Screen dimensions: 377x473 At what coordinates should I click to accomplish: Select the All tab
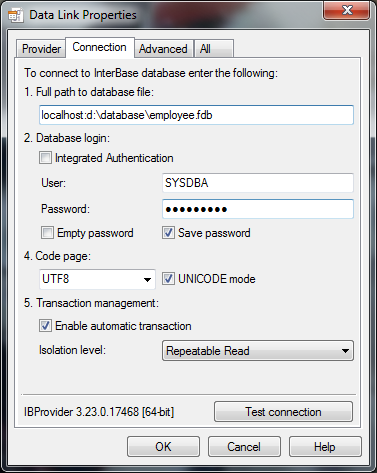pyautogui.click(x=214, y=49)
